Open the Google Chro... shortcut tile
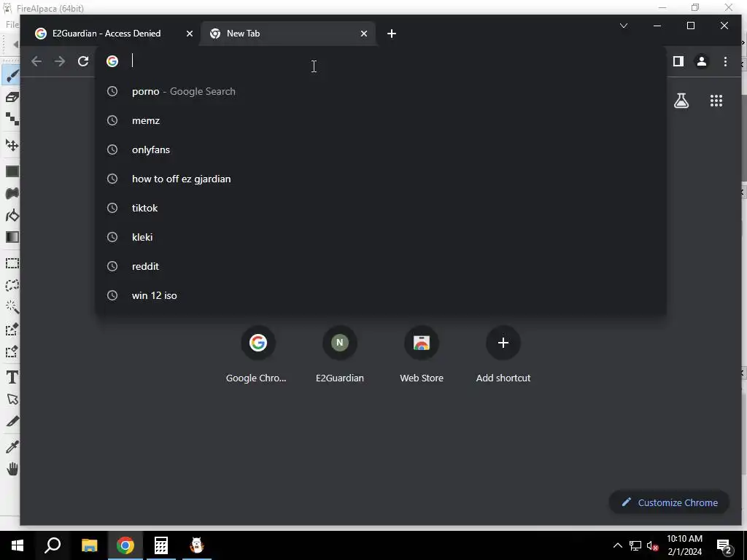This screenshot has width=747, height=560. tap(258, 354)
